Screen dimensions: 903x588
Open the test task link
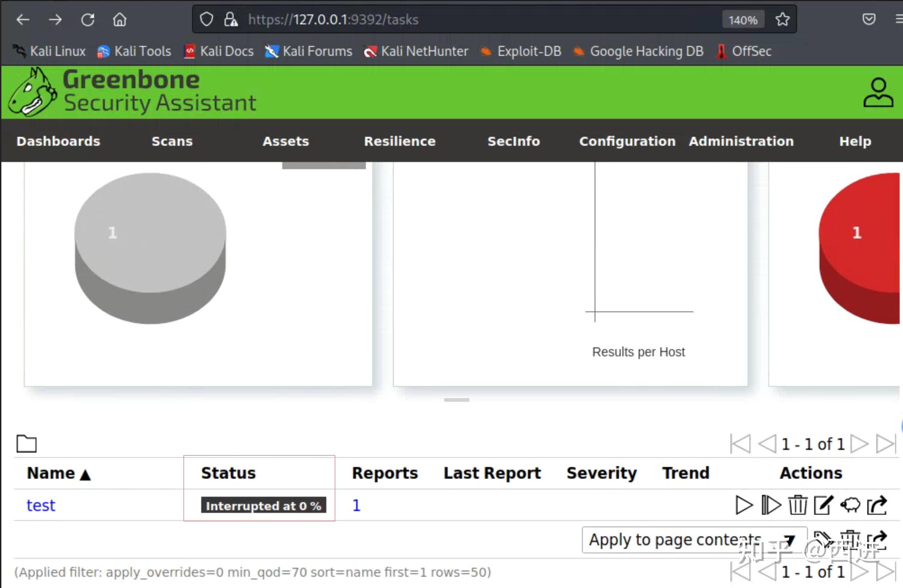[41, 505]
